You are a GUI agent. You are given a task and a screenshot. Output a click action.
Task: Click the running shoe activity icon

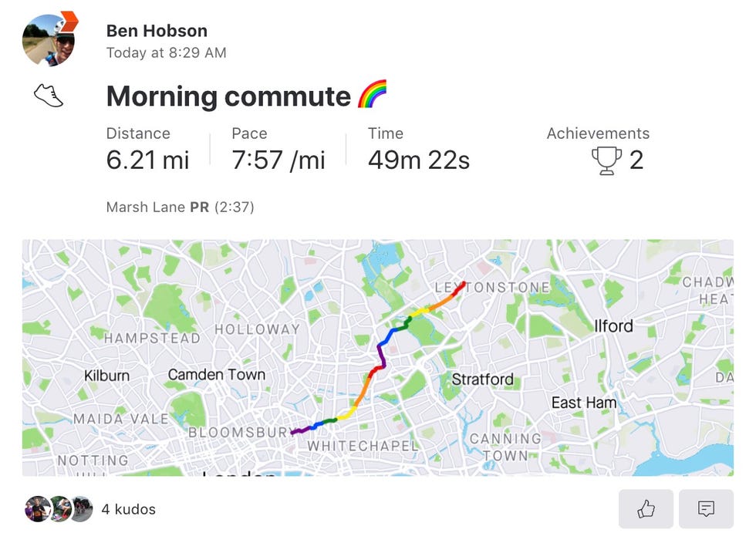tap(49, 96)
